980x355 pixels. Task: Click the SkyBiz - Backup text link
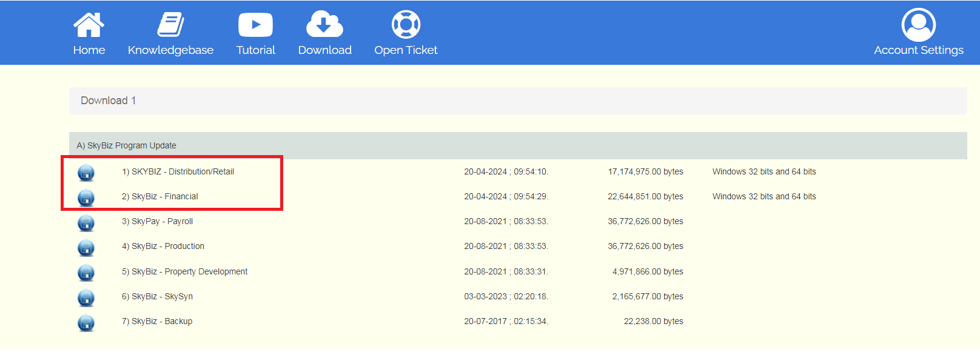157,321
